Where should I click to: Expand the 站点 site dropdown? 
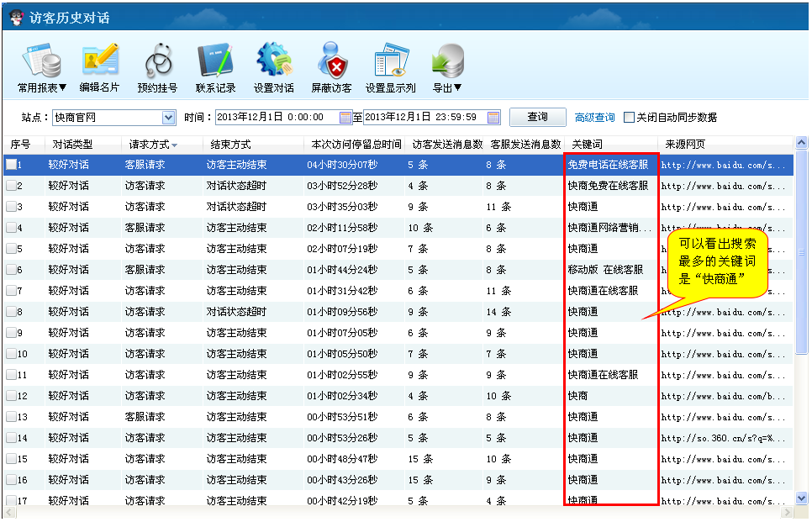coord(168,118)
